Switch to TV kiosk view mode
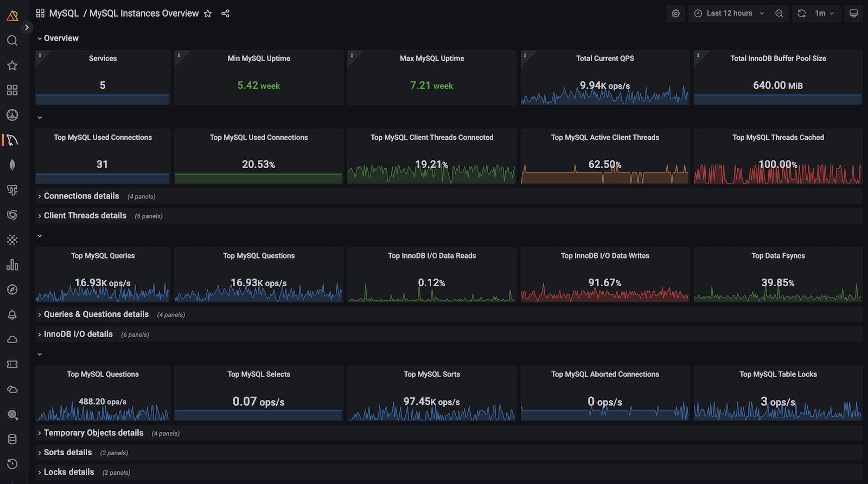Image resolution: width=868 pixels, height=484 pixels. pyautogui.click(x=853, y=14)
